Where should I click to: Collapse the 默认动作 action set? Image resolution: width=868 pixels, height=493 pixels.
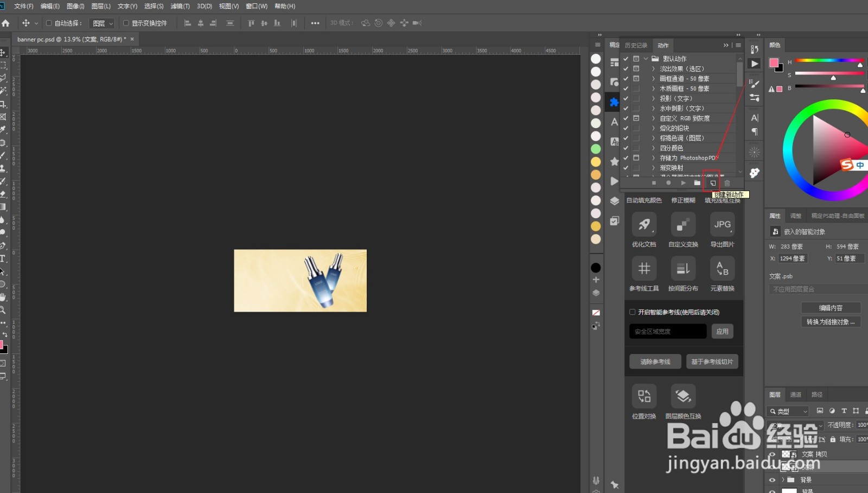coord(646,59)
